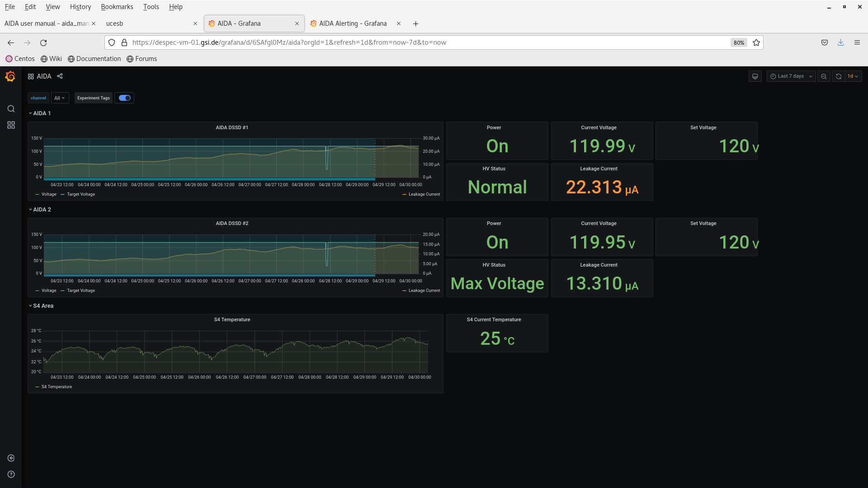Collapse the AIDA 1 row
The image size is (868, 488).
(x=40, y=113)
